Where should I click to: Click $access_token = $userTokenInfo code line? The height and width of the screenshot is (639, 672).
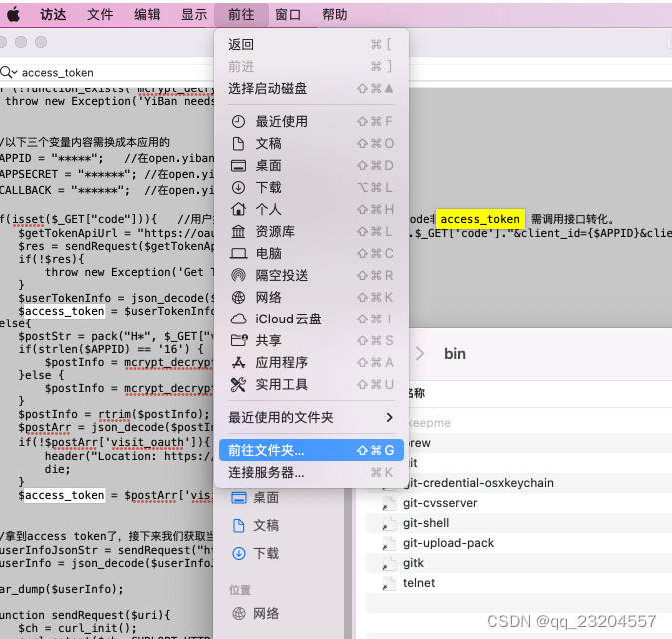tap(115, 311)
